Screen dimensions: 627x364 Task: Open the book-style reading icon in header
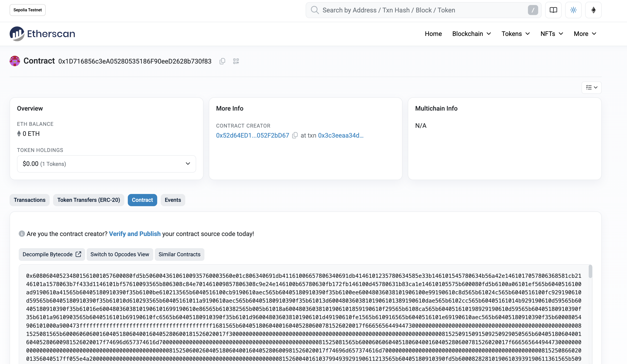[553, 10]
